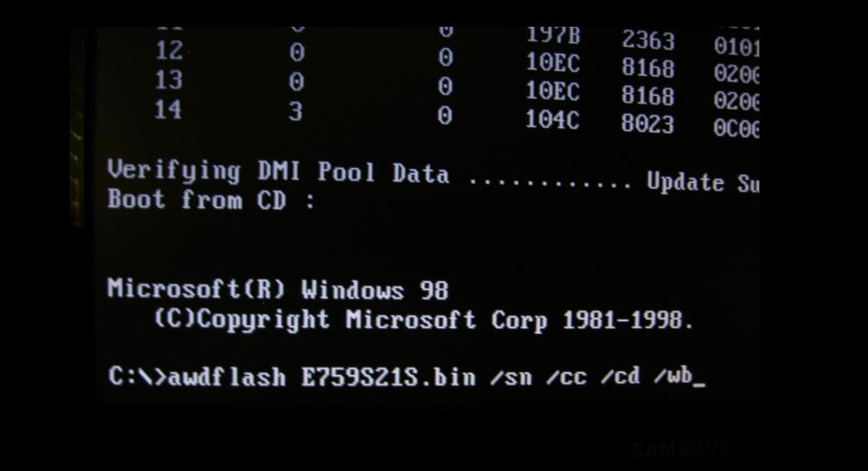Screen dimensions: 868x471
Task: Click the value 2363 beside 197B
Action: pos(648,40)
